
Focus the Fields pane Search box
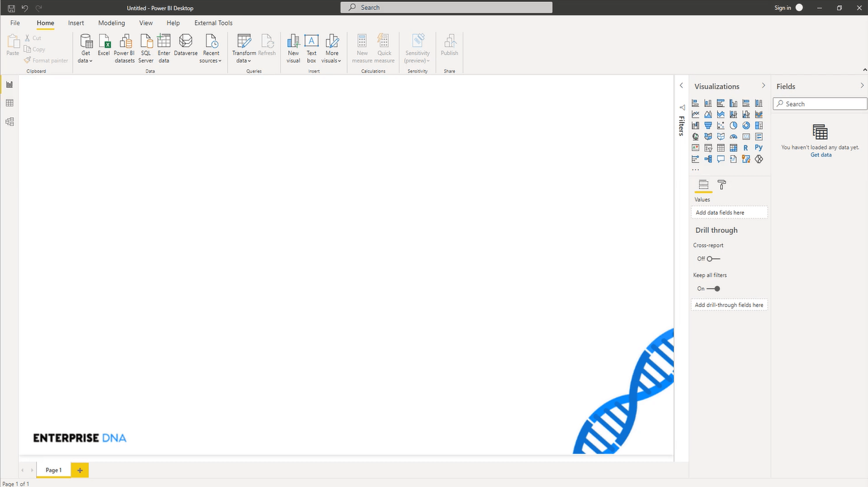tap(820, 104)
